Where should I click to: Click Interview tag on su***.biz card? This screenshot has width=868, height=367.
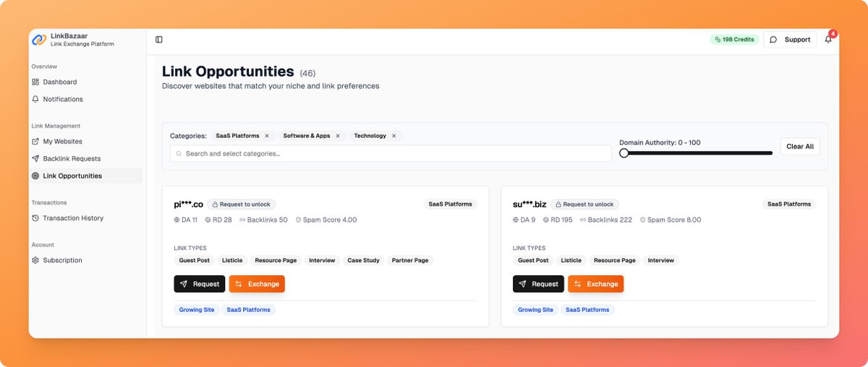point(660,260)
